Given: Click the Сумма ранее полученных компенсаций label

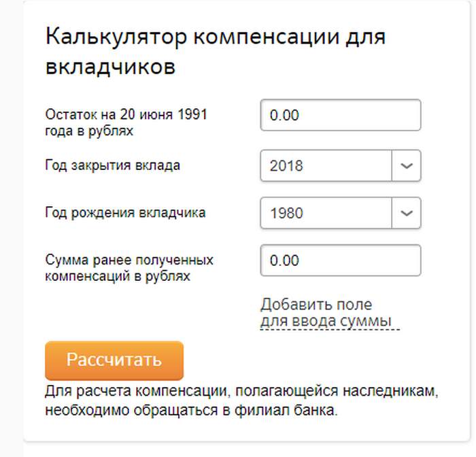Looking at the screenshot, I should pos(129,260).
